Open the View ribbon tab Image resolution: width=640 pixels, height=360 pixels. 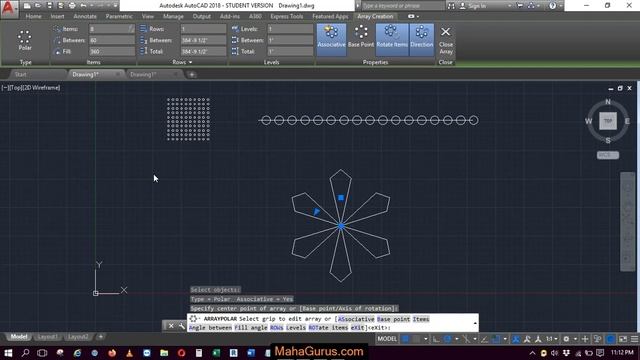148,16
